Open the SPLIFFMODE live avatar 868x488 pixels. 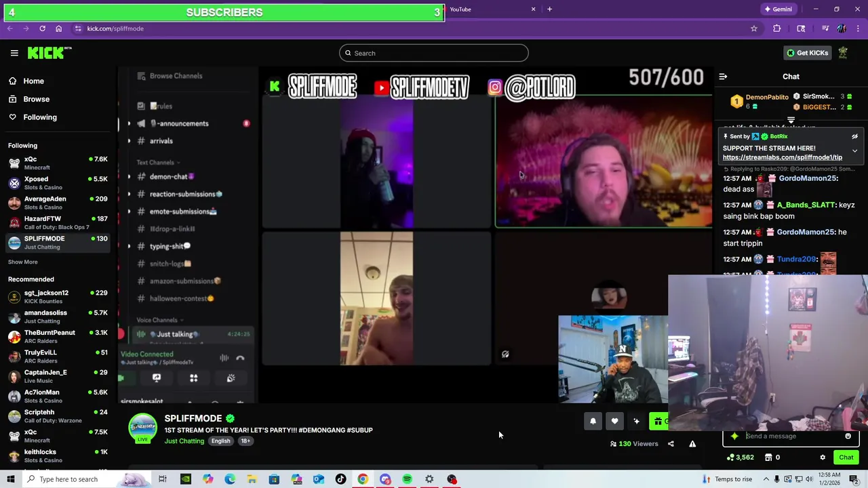click(142, 428)
